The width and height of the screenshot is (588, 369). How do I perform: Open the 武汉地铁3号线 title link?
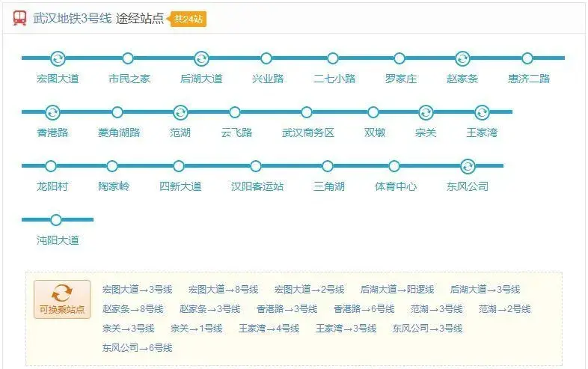(x=72, y=19)
